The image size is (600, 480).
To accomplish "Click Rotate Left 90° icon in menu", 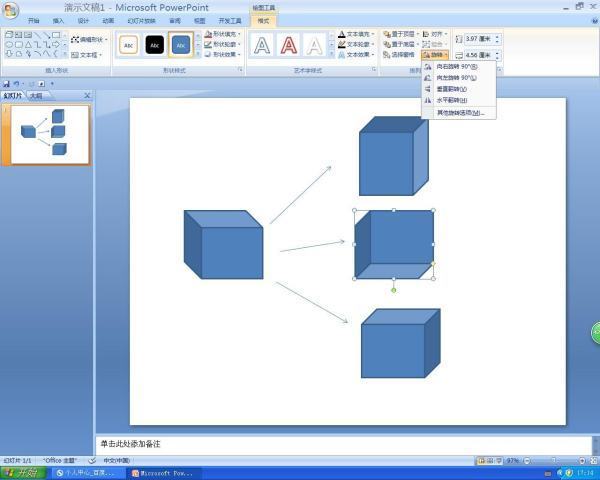I will pyautogui.click(x=428, y=78).
